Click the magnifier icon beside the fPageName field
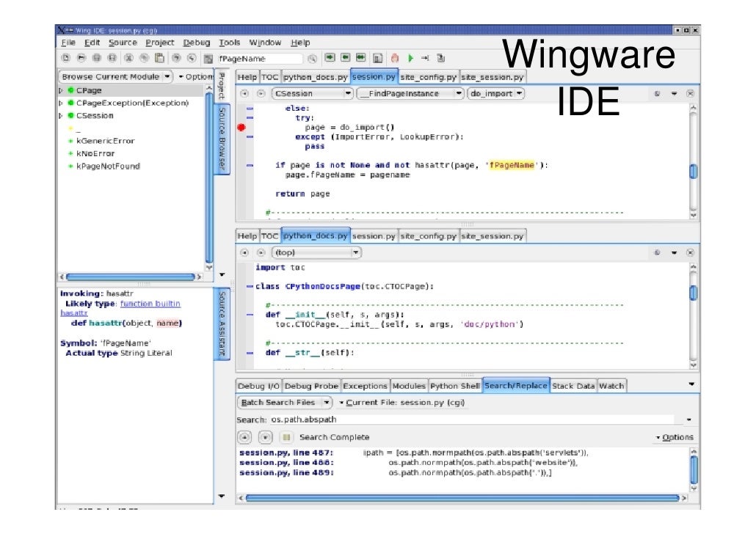The width and height of the screenshot is (756, 534). (x=313, y=59)
